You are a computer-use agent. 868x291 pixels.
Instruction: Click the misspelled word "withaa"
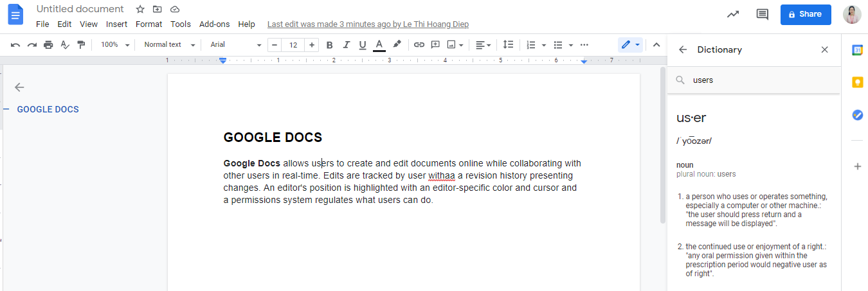[x=442, y=175]
